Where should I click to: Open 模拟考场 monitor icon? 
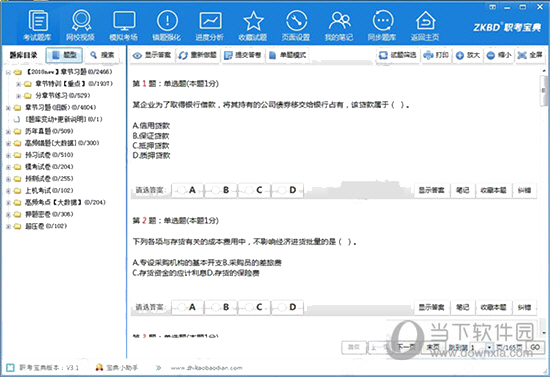pyautogui.click(x=124, y=25)
